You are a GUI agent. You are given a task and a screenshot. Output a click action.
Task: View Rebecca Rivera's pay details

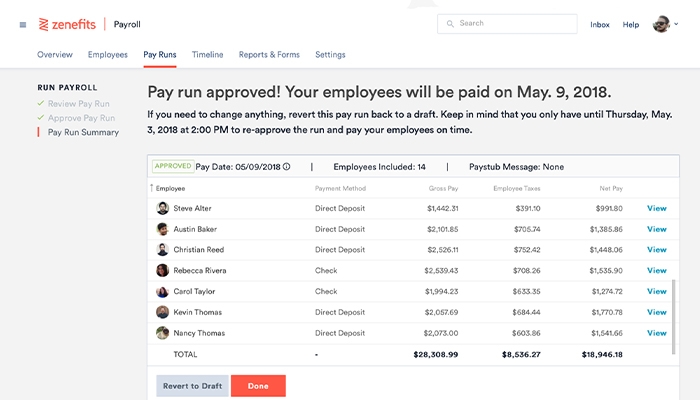[x=657, y=271]
